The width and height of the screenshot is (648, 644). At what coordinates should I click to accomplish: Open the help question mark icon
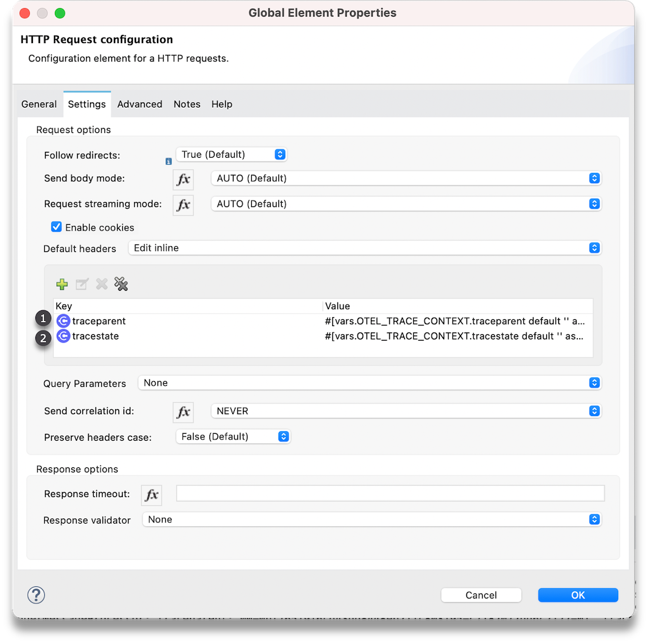(36, 595)
